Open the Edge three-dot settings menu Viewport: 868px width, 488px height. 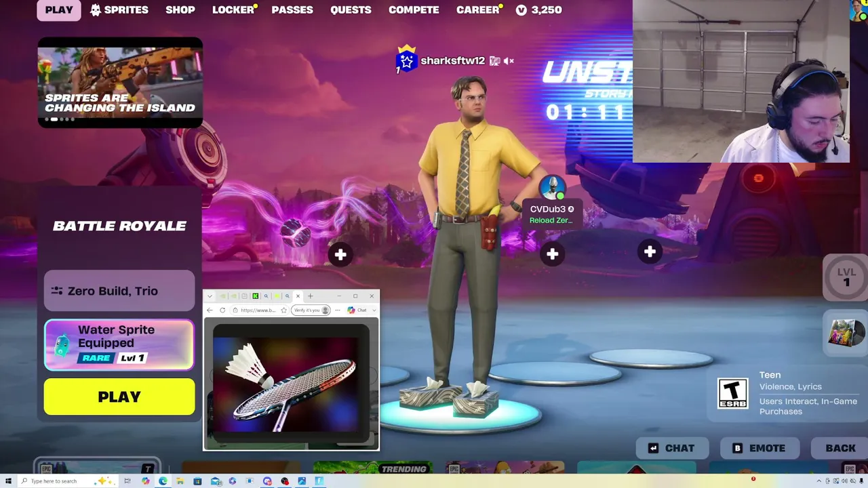(x=337, y=310)
